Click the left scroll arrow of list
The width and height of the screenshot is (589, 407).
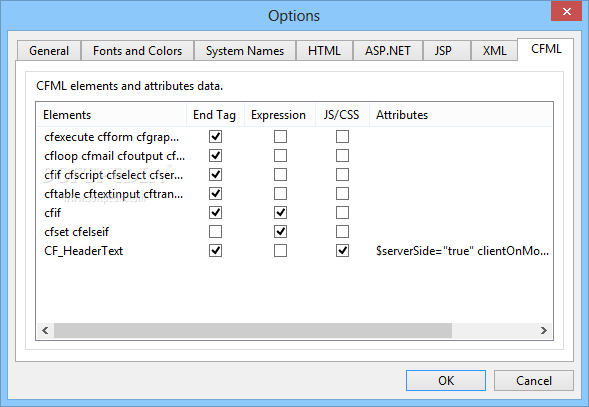coord(45,330)
